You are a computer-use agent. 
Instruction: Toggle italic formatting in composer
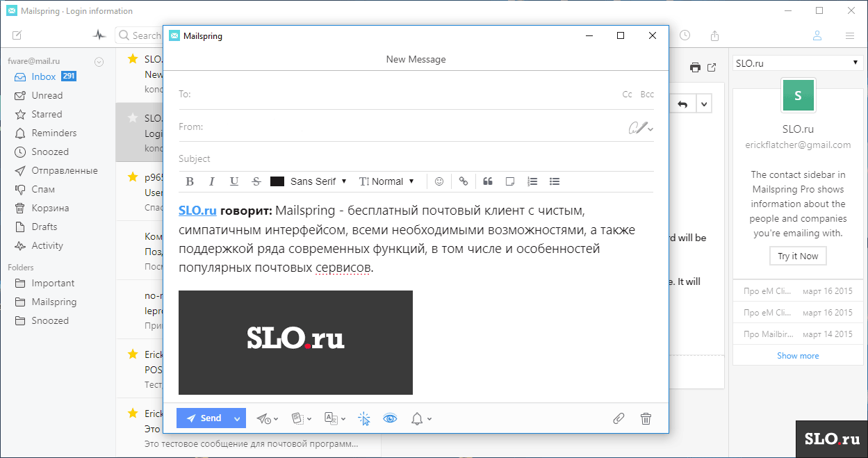point(212,181)
